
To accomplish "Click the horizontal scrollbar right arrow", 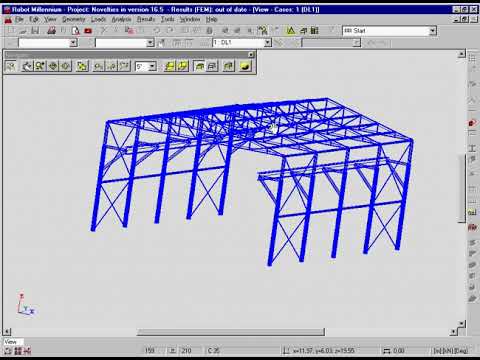I will [453, 332].
